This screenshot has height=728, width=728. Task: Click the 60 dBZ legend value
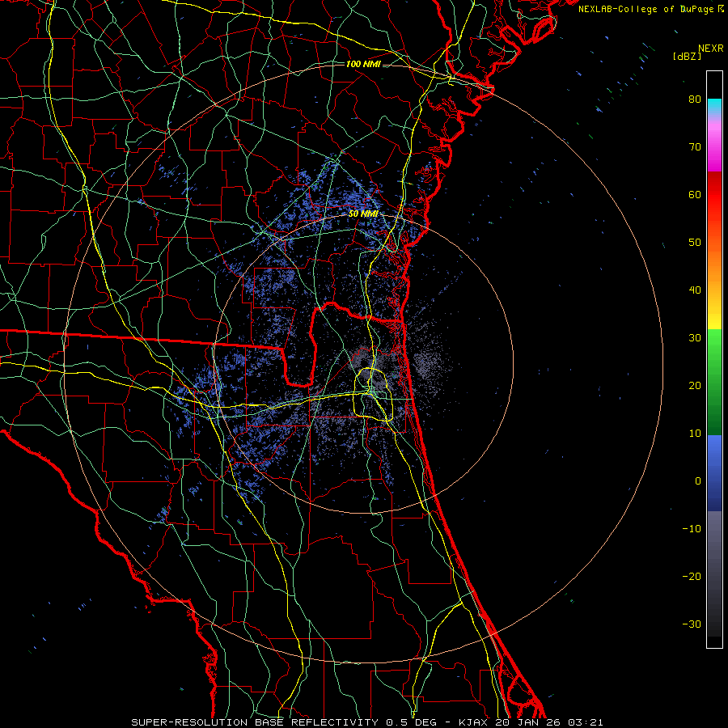tap(695, 194)
